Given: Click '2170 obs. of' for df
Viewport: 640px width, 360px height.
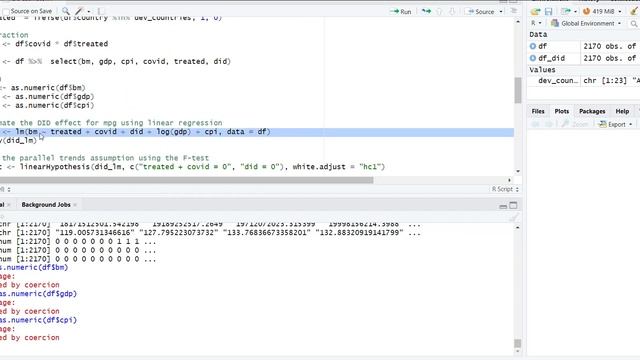Looking at the screenshot, I should click(609, 46).
